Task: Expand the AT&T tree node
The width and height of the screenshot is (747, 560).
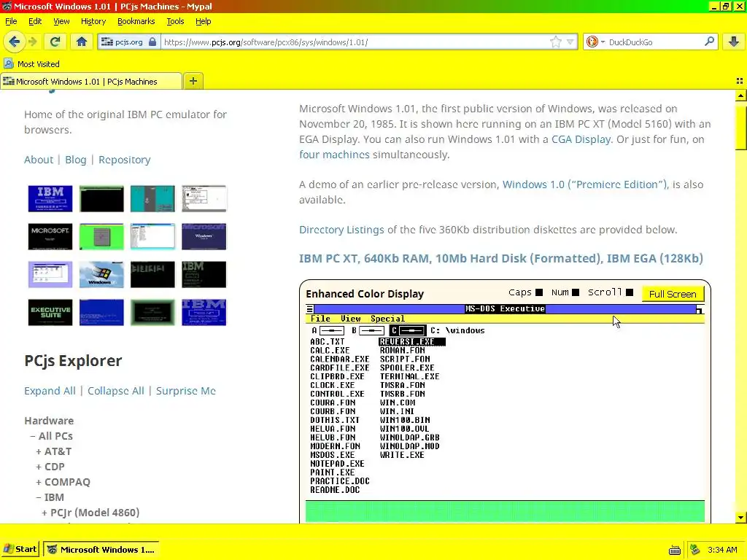Action: point(39,451)
